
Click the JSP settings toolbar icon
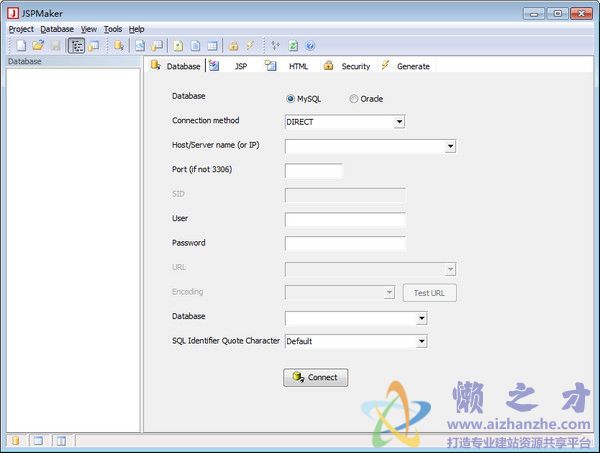140,46
